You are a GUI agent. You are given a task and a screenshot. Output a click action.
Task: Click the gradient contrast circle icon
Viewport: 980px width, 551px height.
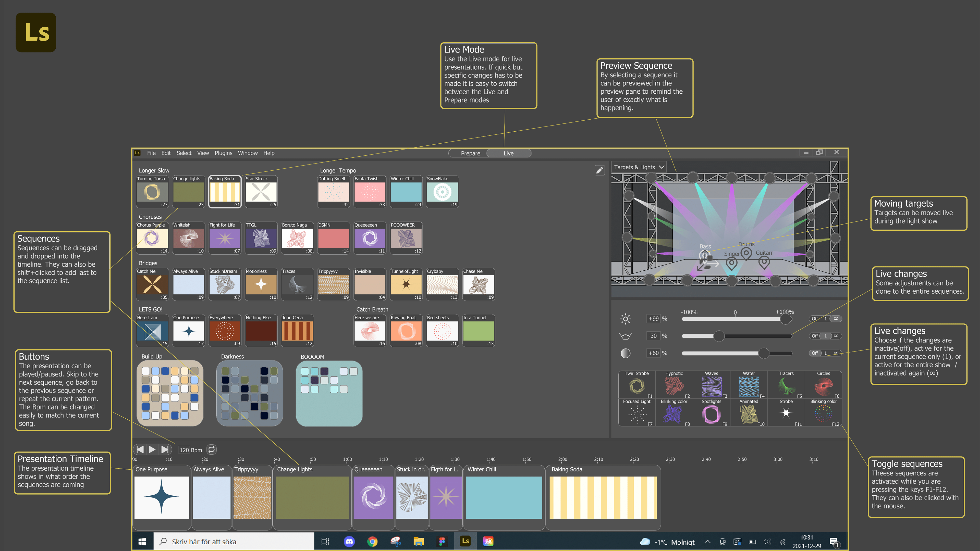tap(626, 353)
